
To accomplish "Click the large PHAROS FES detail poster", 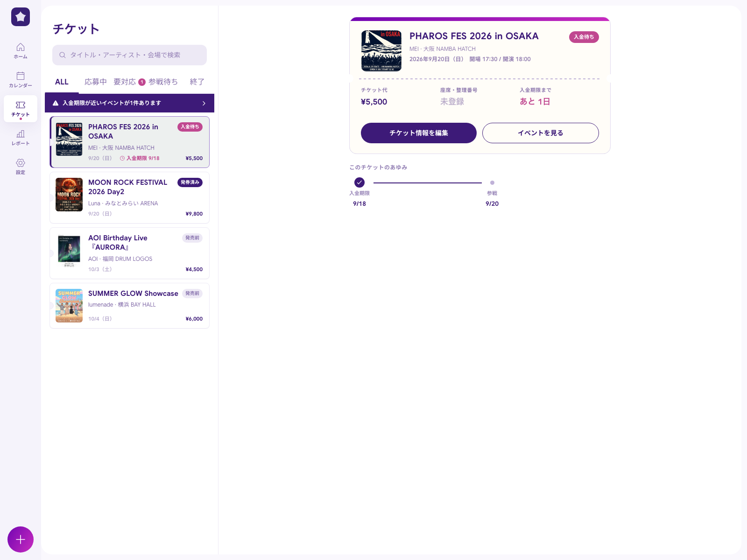I will pos(381,51).
